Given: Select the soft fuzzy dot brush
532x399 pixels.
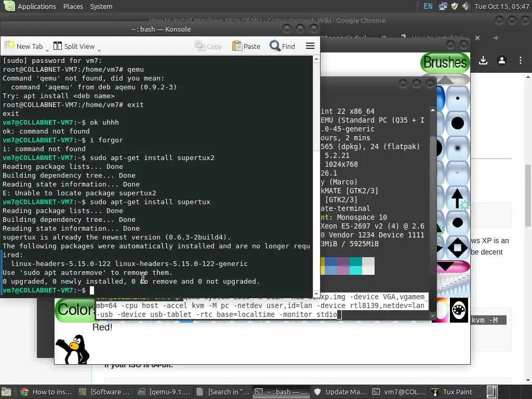Looking at the screenshot, I should 457,148.
